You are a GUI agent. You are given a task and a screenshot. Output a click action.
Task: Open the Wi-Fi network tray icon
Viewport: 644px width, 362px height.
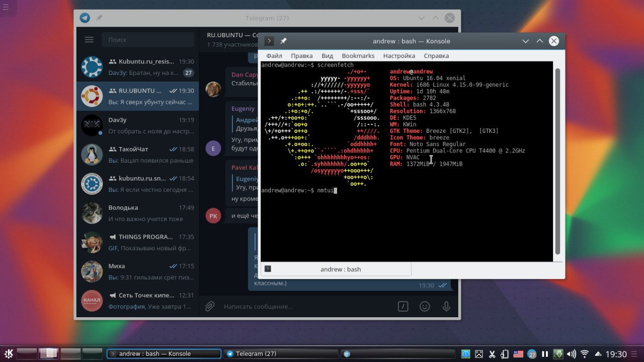tap(585, 354)
